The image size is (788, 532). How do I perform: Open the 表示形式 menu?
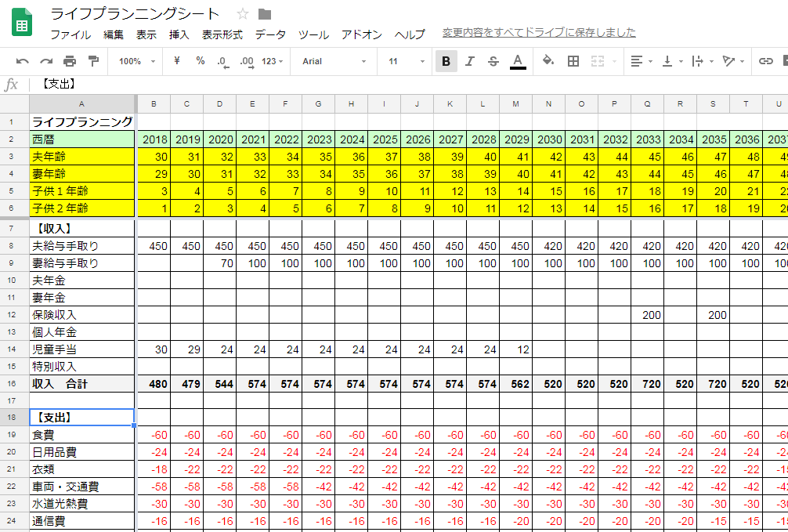[222, 34]
